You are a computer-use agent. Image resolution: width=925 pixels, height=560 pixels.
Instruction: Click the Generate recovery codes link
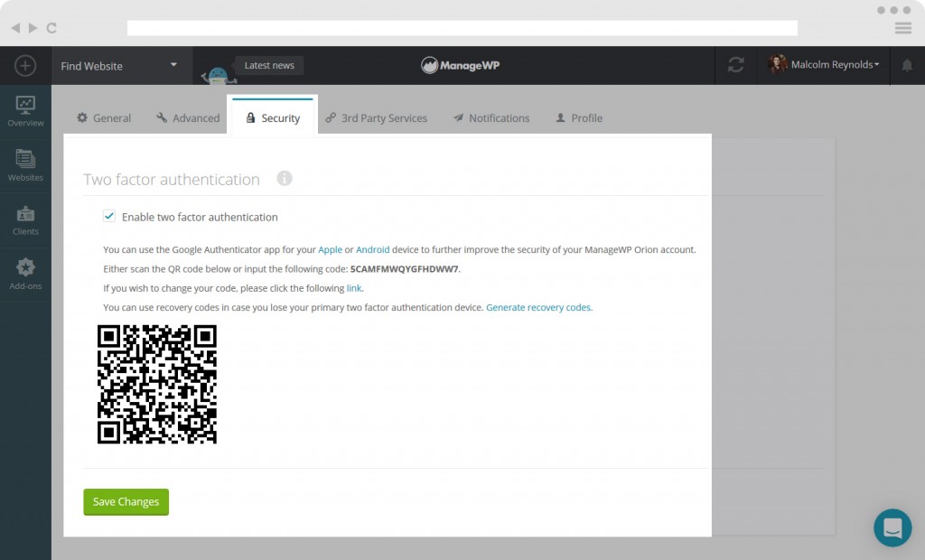[x=538, y=307]
